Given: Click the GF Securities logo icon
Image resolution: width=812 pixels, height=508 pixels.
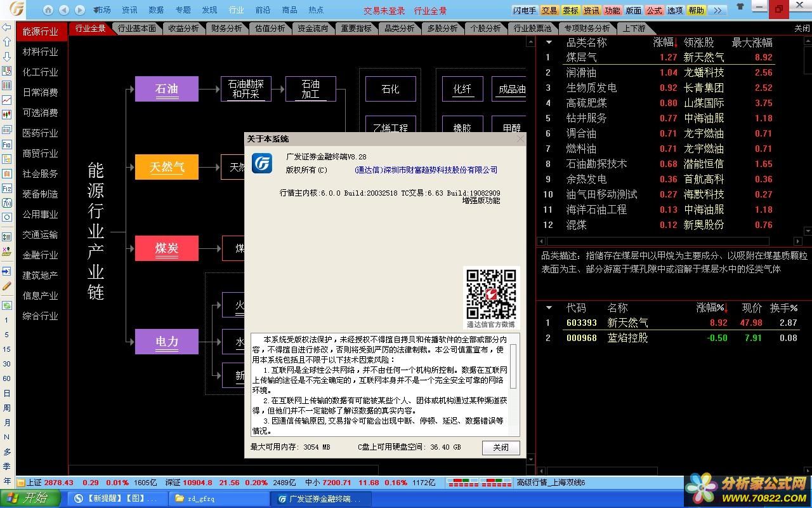Looking at the screenshot, I should click(x=17, y=10).
